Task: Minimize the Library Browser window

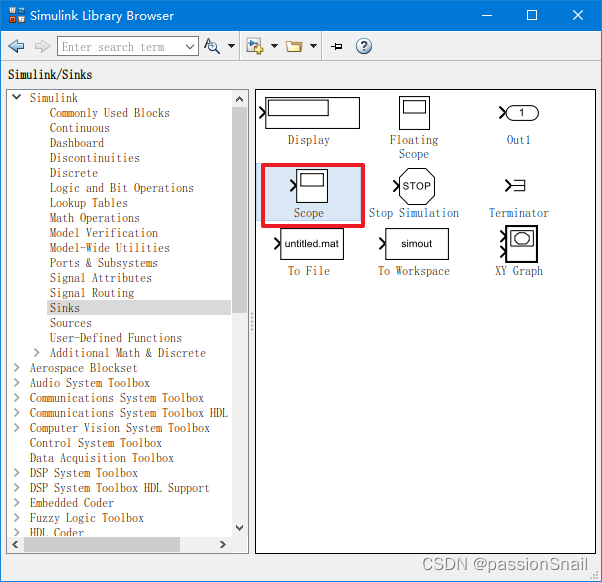Action: point(487,15)
